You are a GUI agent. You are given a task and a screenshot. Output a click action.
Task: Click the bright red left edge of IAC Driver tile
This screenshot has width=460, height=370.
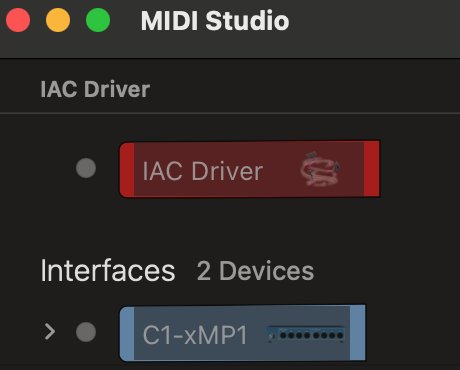(x=127, y=170)
